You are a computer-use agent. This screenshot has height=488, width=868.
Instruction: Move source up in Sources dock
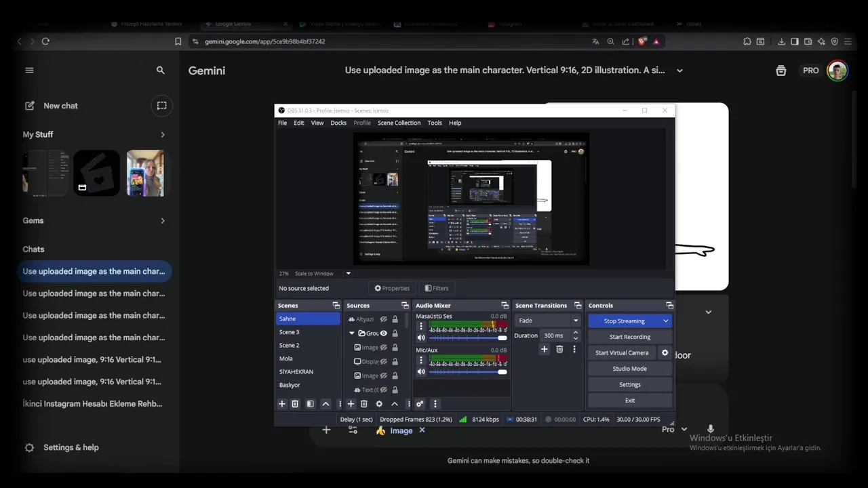point(394,404)
